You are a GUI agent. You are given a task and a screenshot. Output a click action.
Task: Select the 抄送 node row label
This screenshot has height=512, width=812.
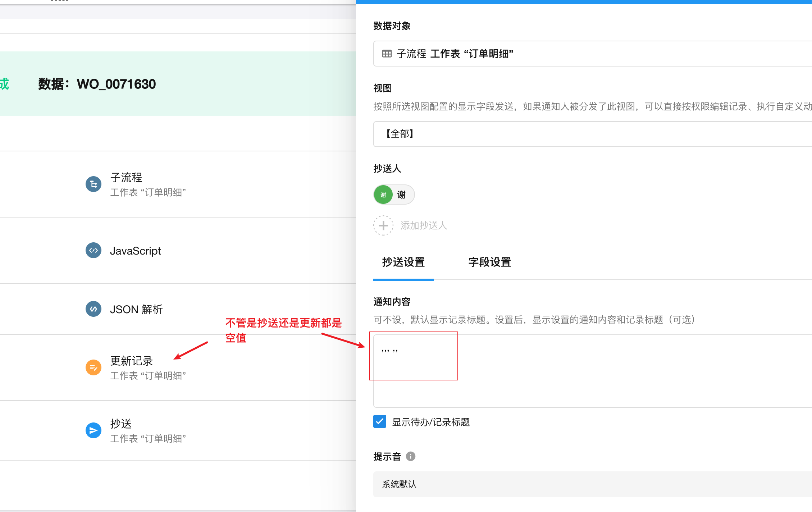(x=121, y=424)
